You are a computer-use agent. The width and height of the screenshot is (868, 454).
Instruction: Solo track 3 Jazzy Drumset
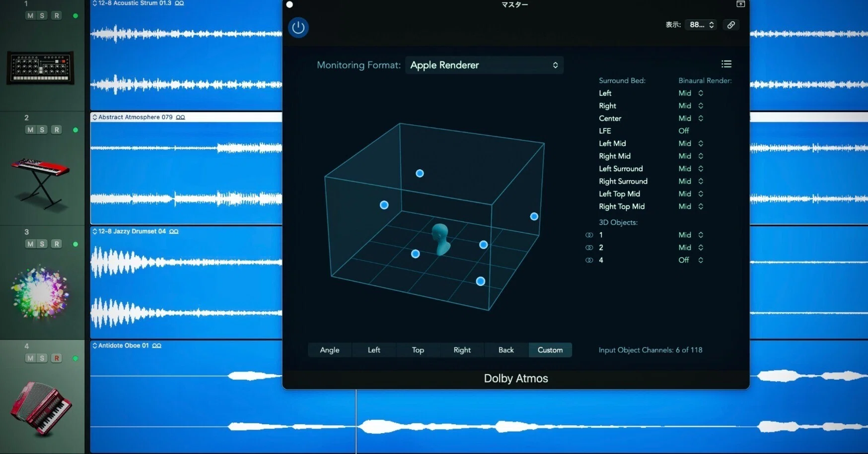42,244
